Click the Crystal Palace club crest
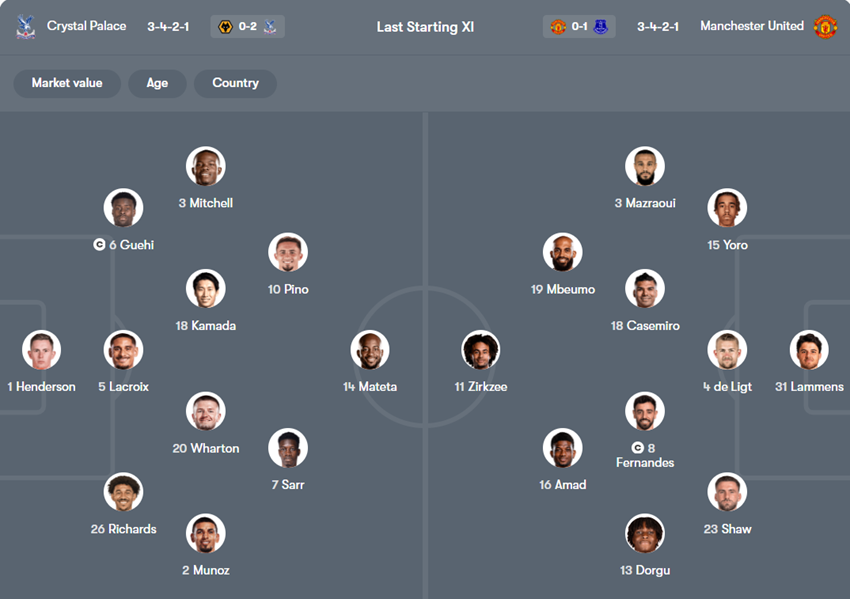The height and width of the screenshot is (599, 850). tap(26, 27)
